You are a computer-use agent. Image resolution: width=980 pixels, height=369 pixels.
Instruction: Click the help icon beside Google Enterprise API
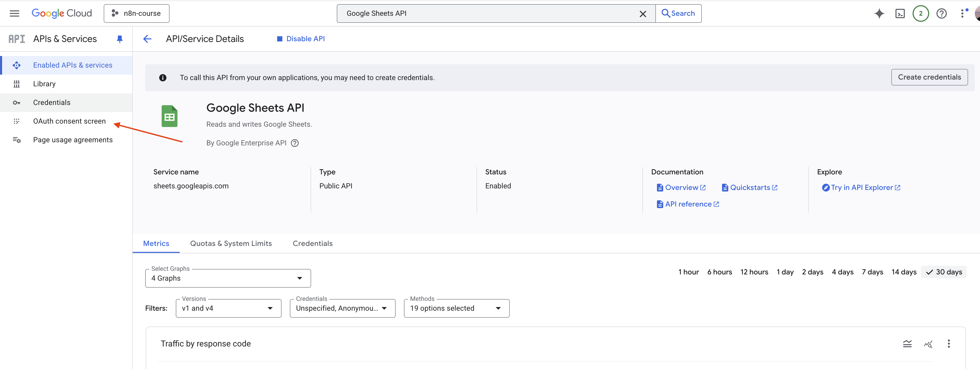point(295,143)
